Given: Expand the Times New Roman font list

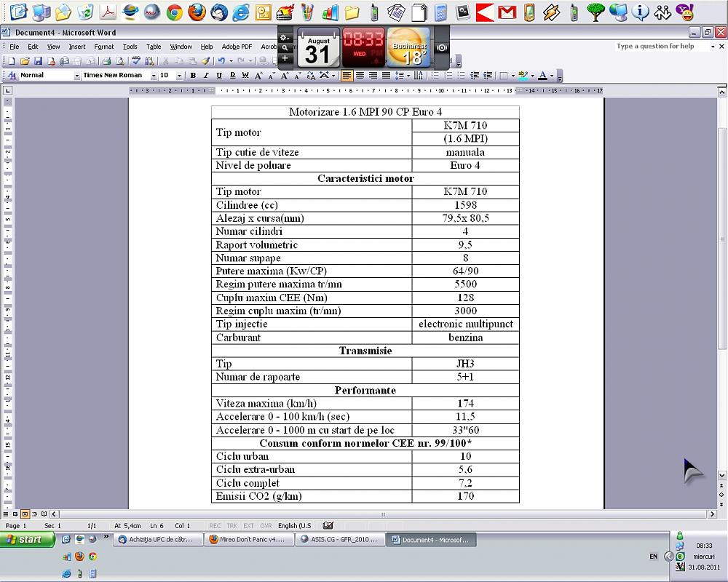Looking at the screenshot, I should pyautogui.click(x=154, y=75).
